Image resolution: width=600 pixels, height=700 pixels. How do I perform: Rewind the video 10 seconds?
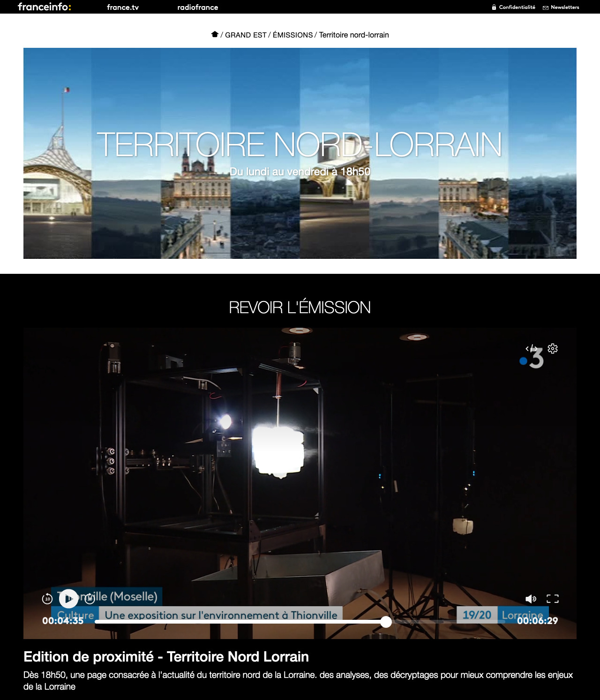(47, 599)
